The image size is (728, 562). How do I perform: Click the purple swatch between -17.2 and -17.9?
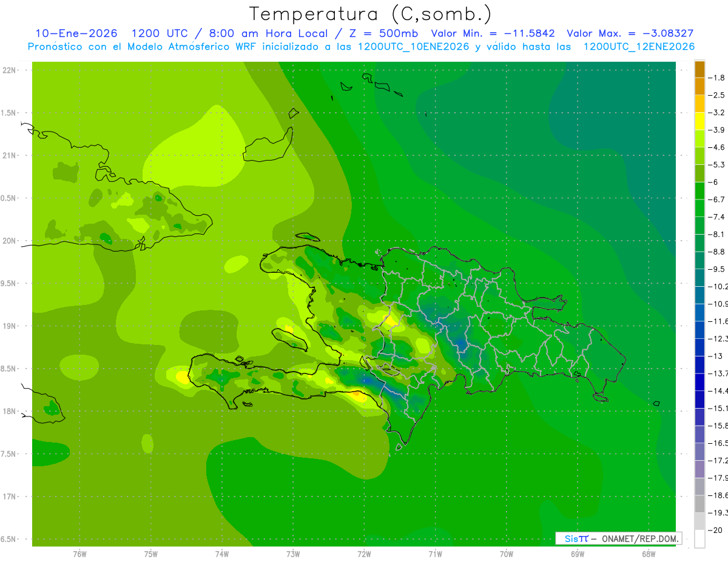699,469
